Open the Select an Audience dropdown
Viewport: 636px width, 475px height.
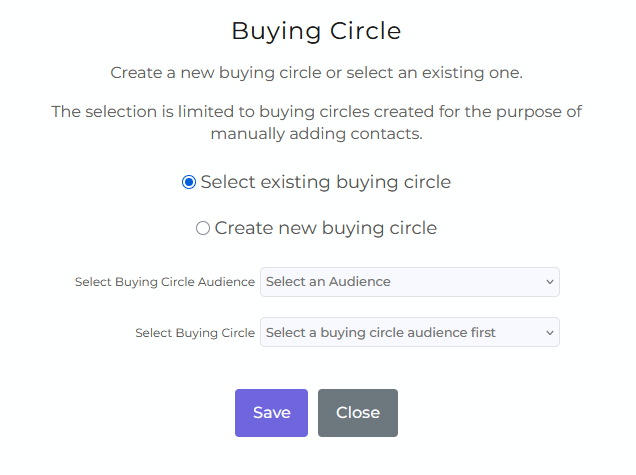[x=410, y=282]
